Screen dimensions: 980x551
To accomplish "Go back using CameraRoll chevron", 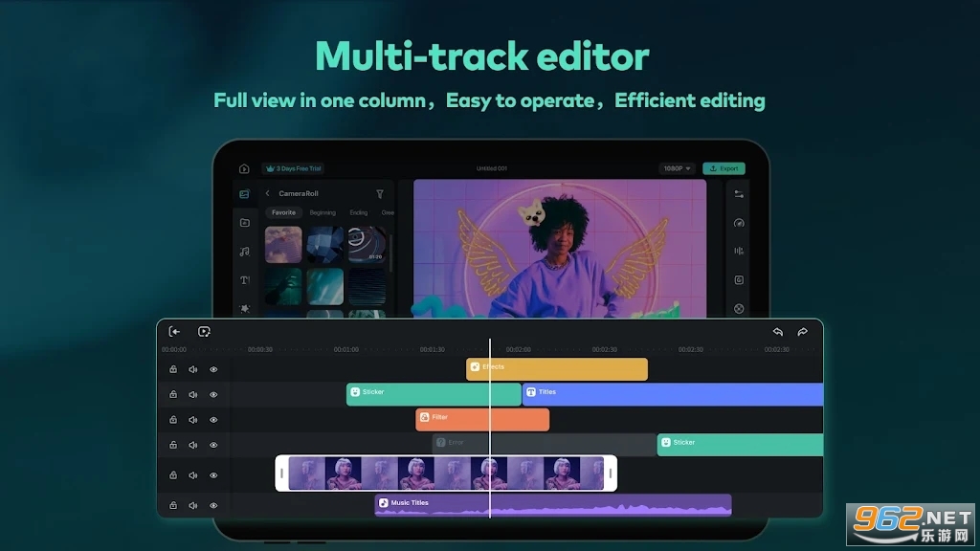I will (x=268, y=193).
